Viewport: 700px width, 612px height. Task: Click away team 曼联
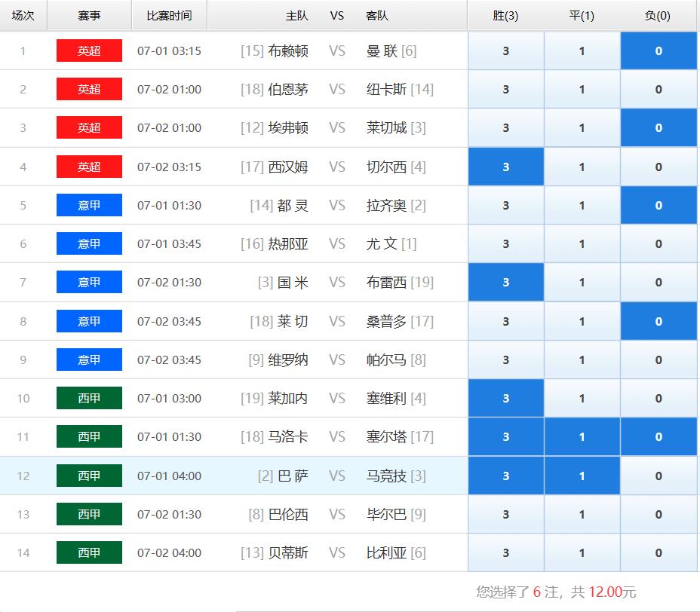382,50
